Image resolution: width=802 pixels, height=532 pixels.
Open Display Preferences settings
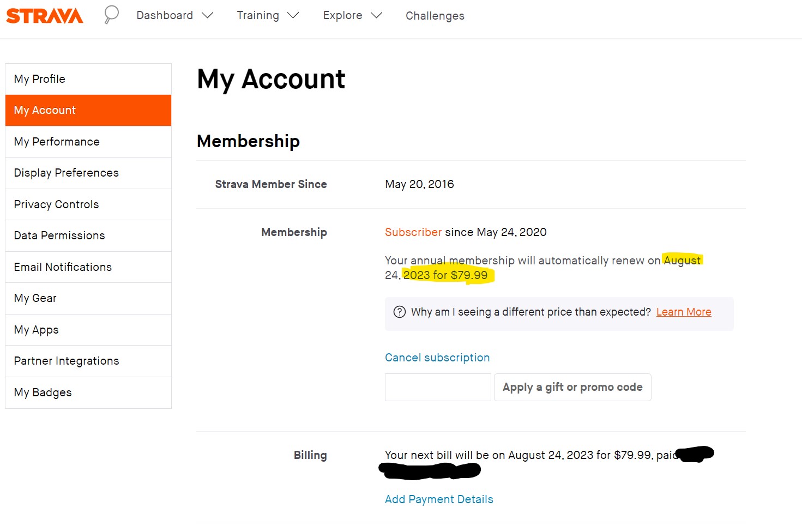click(88, 173)
